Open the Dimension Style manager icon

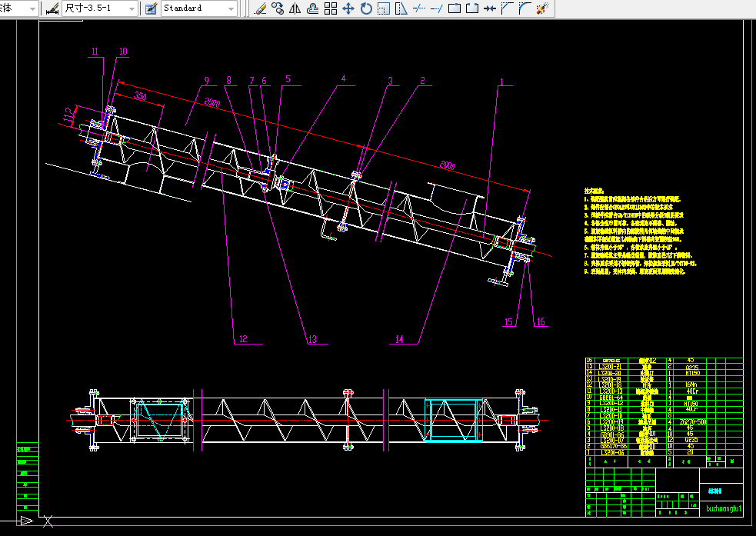pyautogui.click(x=52, y=8)
